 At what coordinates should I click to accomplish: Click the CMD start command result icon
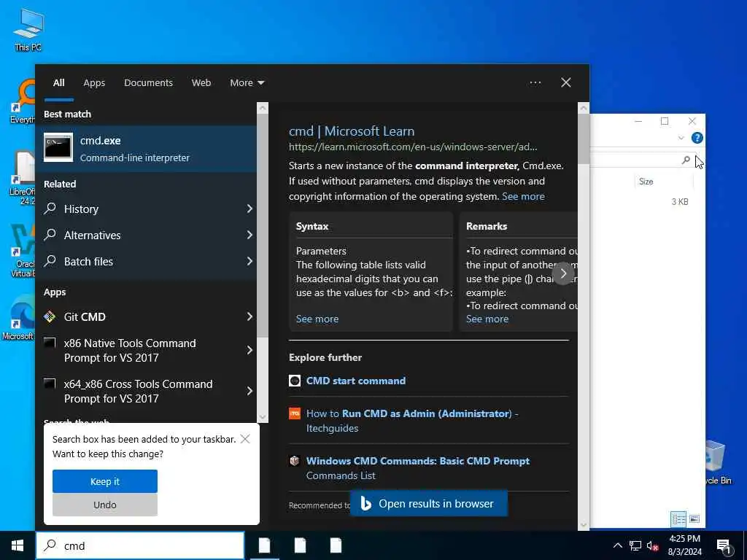(x=295, y=381)
